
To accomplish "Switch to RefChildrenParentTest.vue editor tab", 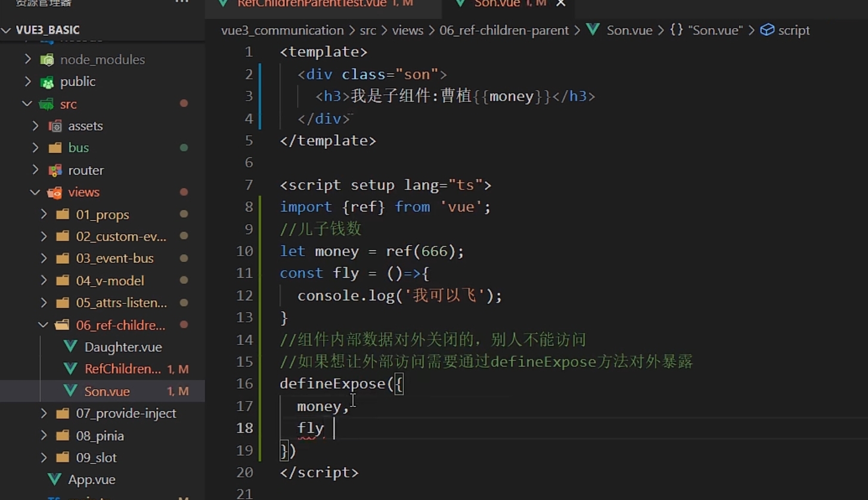I will point(312,4).
